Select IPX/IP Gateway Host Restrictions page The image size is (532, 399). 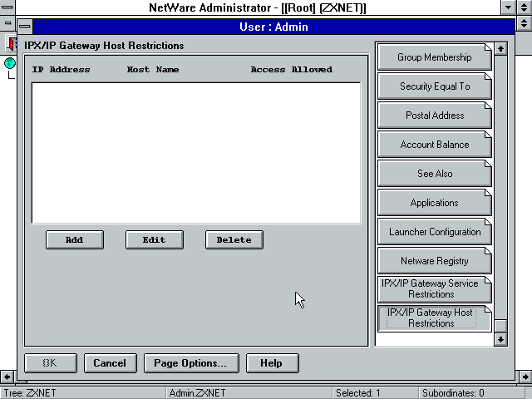pos(435,318)
